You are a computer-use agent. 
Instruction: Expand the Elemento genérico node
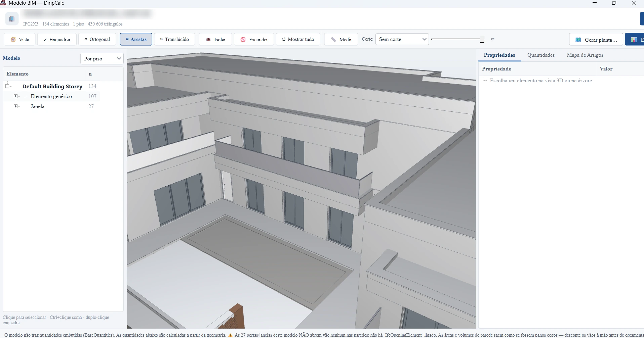pos(15,96)
